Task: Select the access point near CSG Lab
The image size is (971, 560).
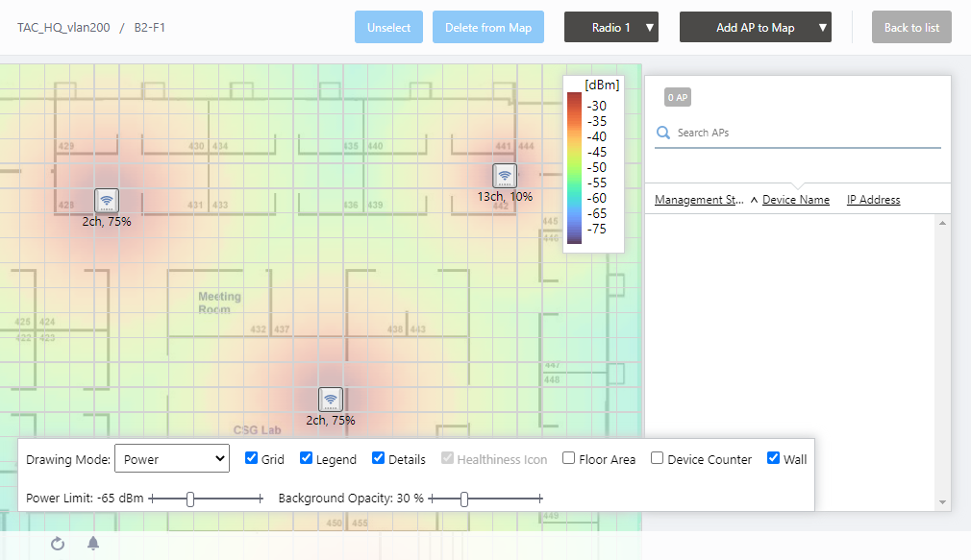Action: (x=330, y=399)
